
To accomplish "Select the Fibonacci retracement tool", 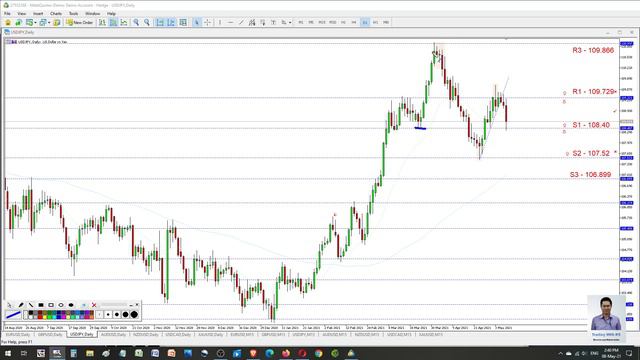I will (262, 22).
